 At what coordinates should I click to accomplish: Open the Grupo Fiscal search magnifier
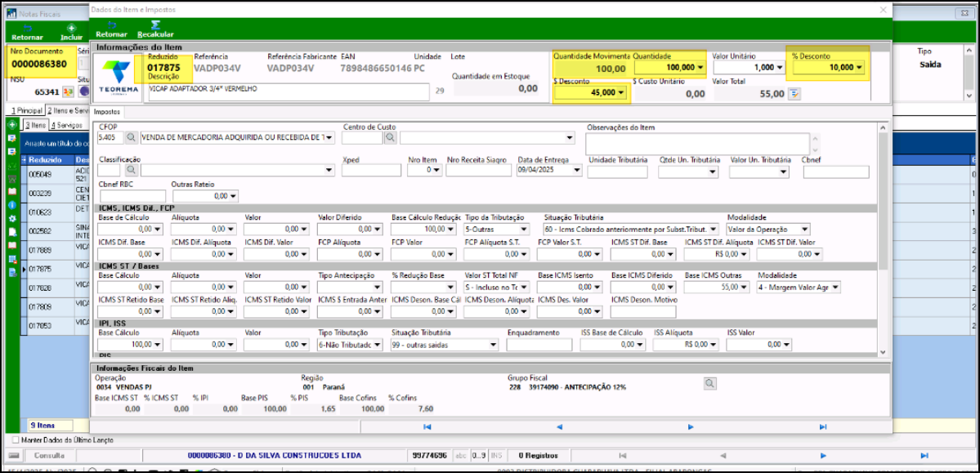[x=709, y=383]
